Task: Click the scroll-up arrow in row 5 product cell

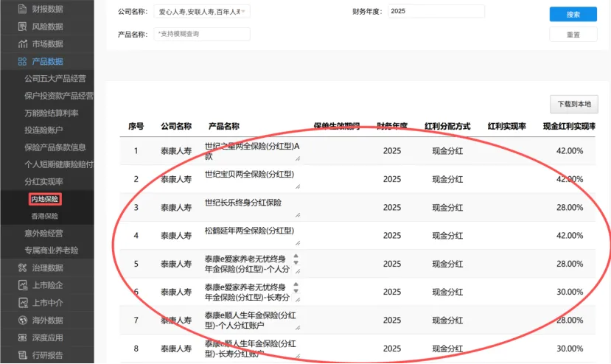Action: [296, 256]
